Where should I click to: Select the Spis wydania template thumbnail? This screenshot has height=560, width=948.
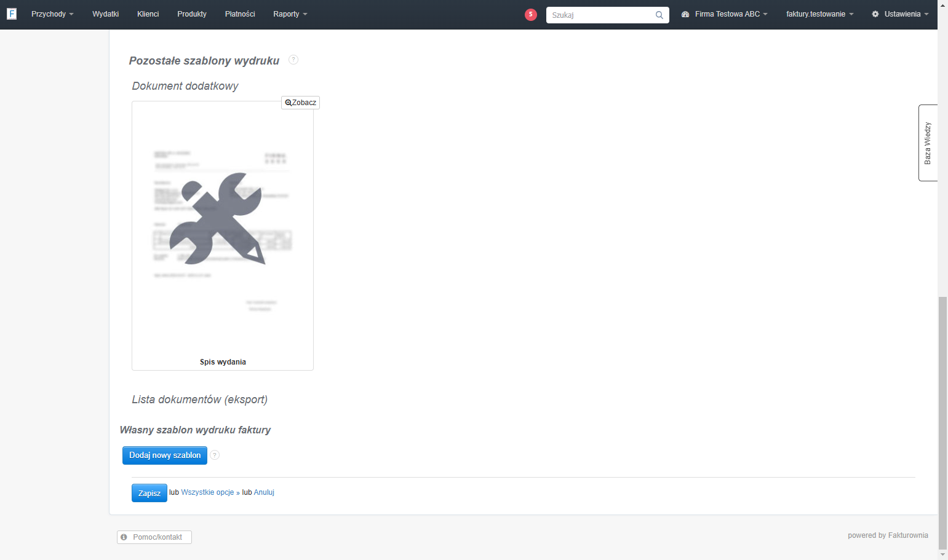pos(223,235)
